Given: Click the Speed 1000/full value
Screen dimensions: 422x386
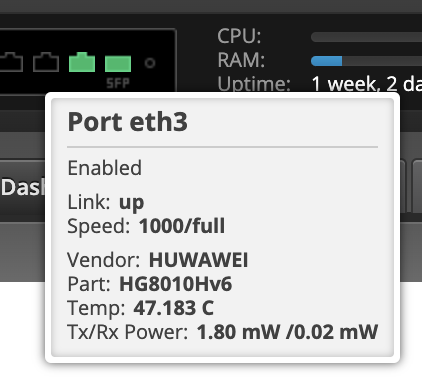Looking at the screenshot, I should click(182, 226).
